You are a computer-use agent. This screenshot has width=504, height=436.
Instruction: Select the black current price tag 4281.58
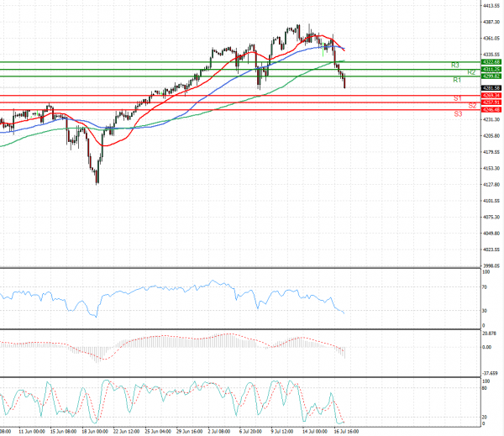[x=491, y=87]
